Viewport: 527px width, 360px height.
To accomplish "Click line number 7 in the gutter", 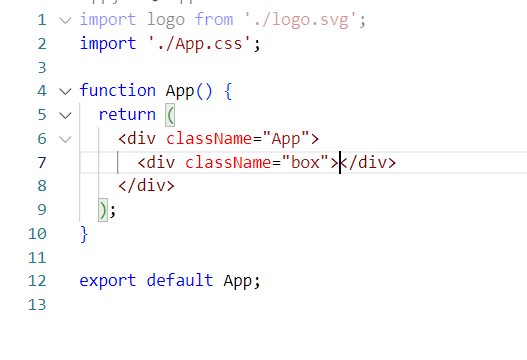I will point(42,163).
